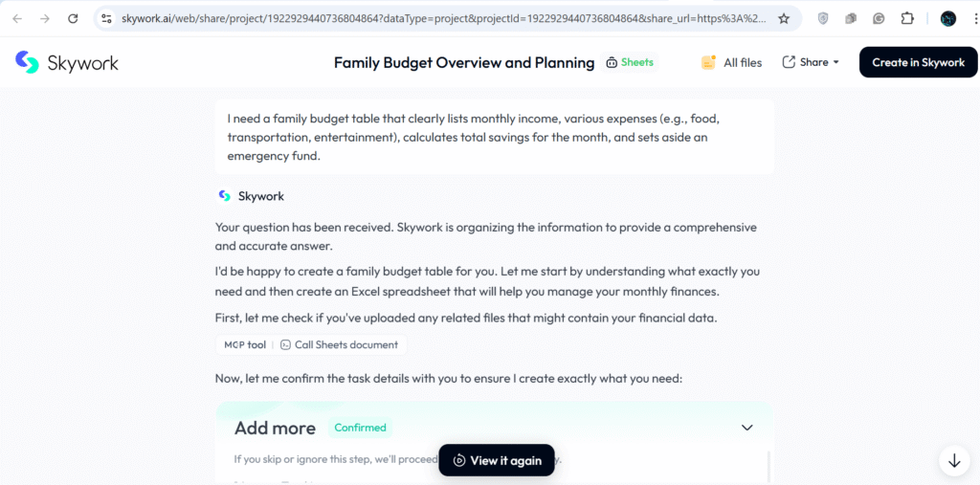The width and height of the screenshot is (980, 485).
Task: Click the Confirmed status badge
Action: click(x=360, y=428)
